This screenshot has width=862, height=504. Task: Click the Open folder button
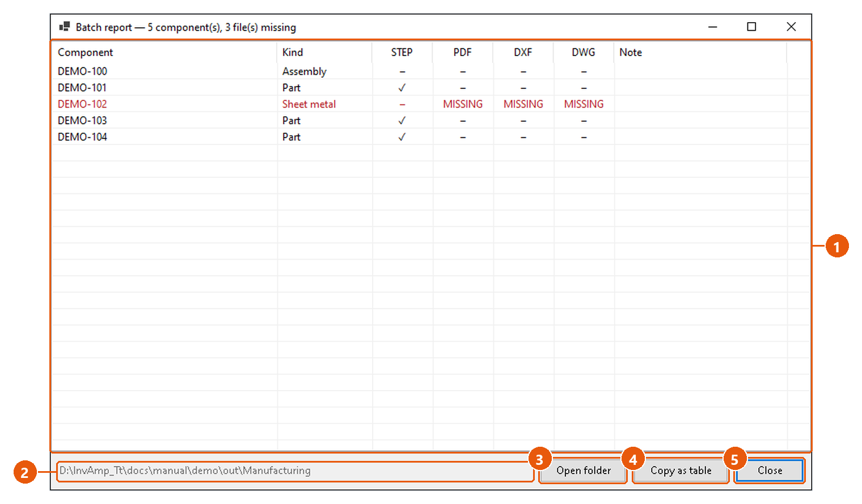point(583,471)
